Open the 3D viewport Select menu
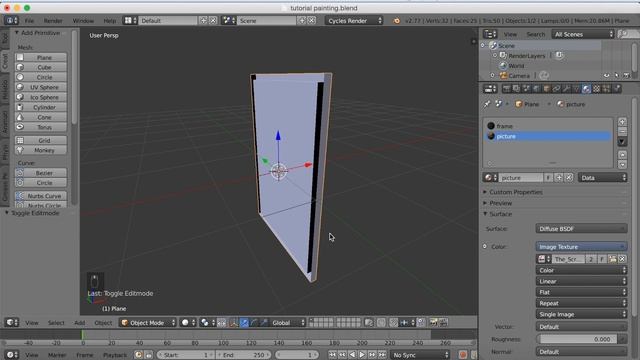The width and height of the screenshot is (640, 360). 56,323
